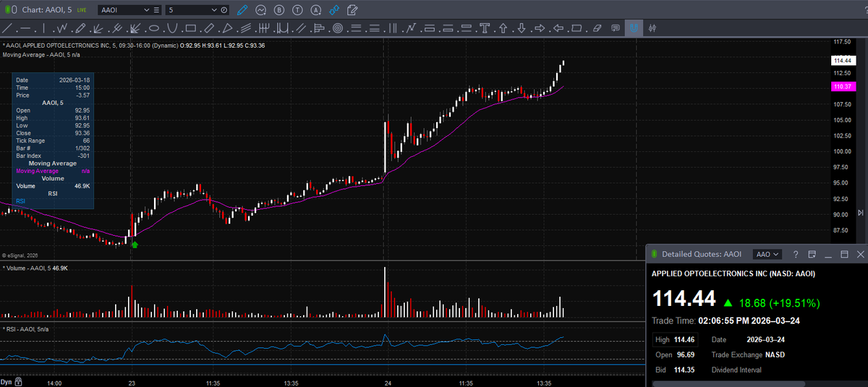Click the Dyn label in bottom corner
The image size is (868, 387).
point(6,381)
